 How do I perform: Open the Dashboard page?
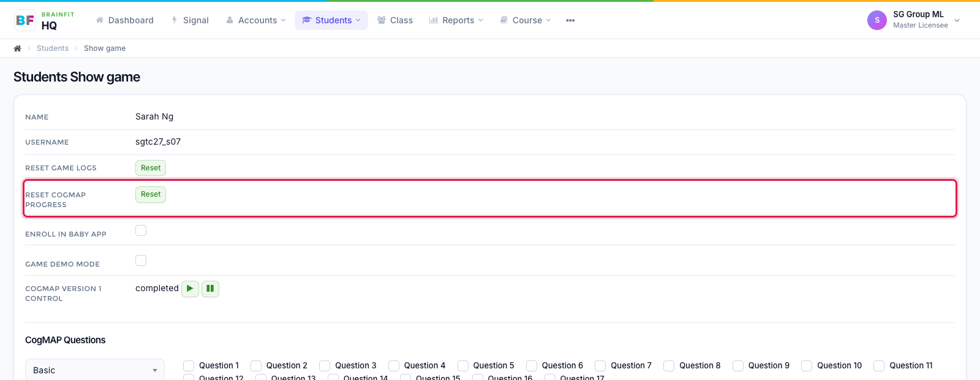point(124,20)
